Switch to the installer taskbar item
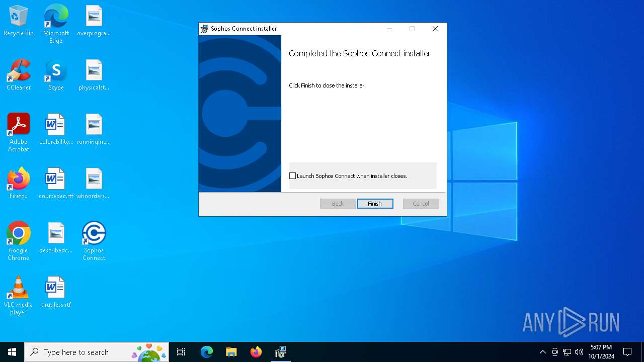644x362 pixels. (x=281, y=352)
